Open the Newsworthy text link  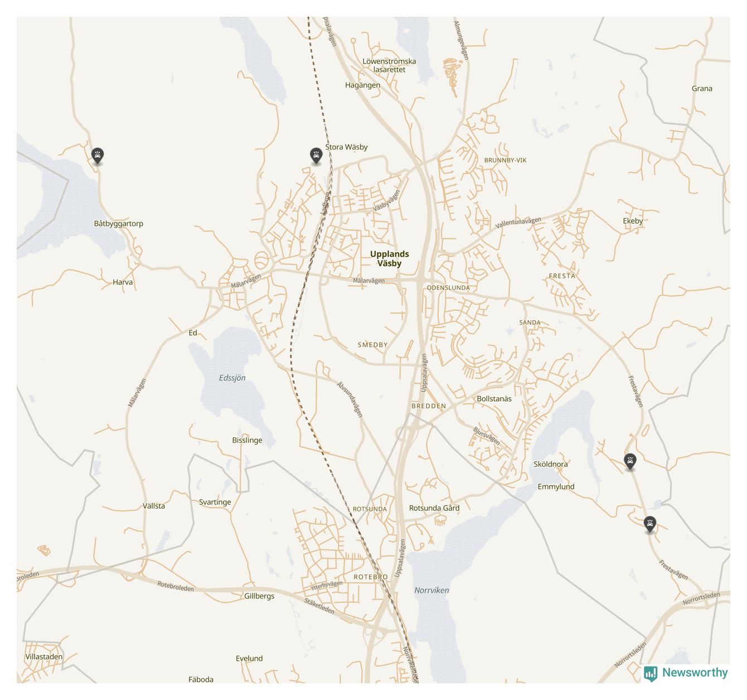click(695, 673)
